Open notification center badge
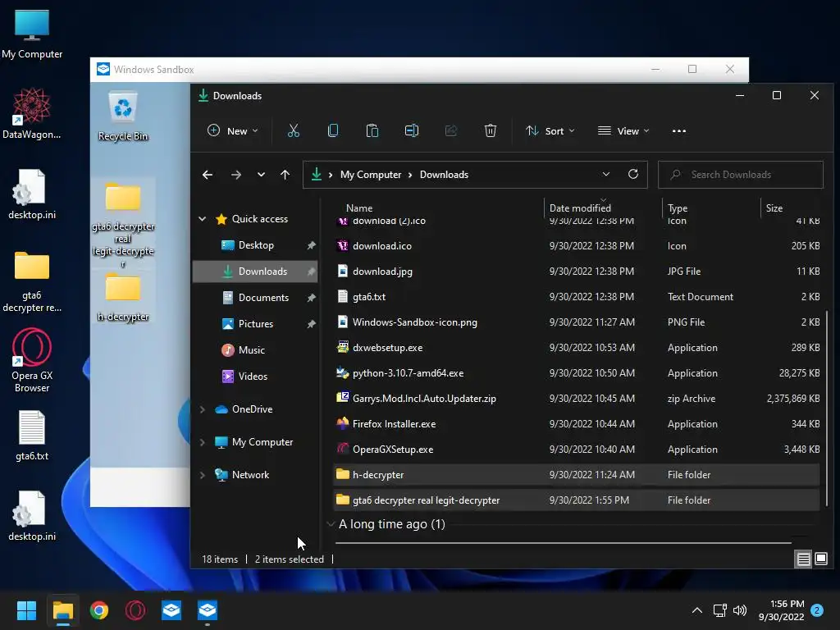Viewport: 840px width, 630px height. coord(817,610)
